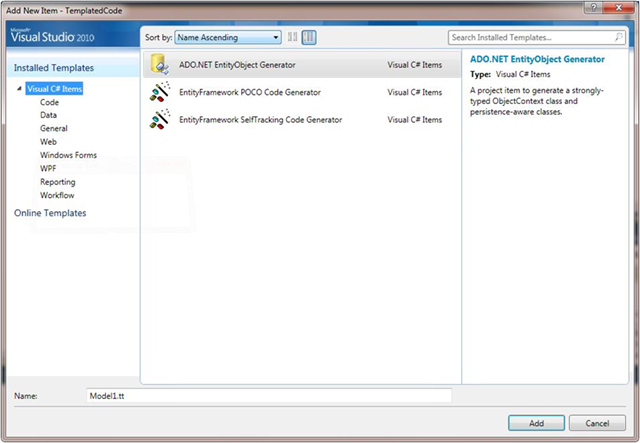Select the Workflow category
Screen dimensions: 640x443
tap(57, 195)
